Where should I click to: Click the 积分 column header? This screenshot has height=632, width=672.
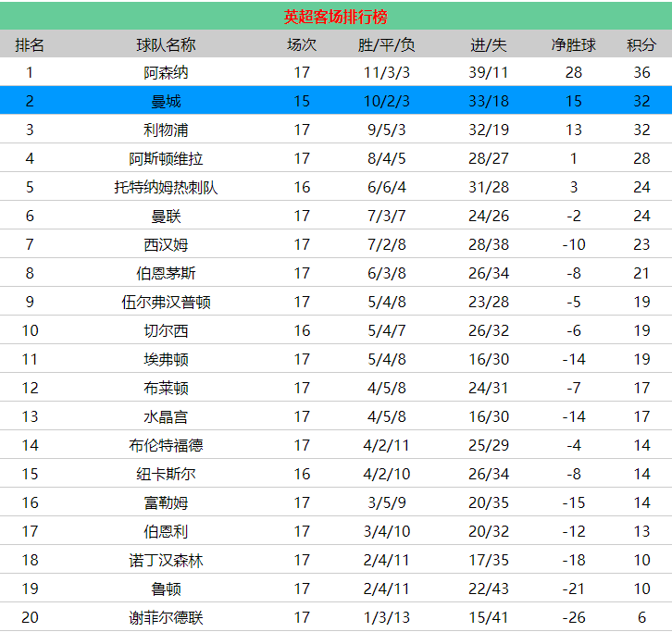click(x=641, y=44)
